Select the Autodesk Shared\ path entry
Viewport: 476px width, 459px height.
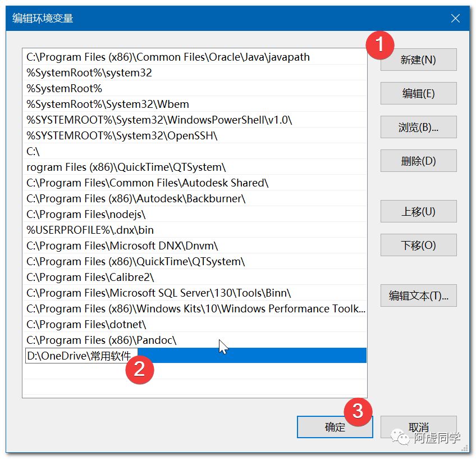[194, 183]
